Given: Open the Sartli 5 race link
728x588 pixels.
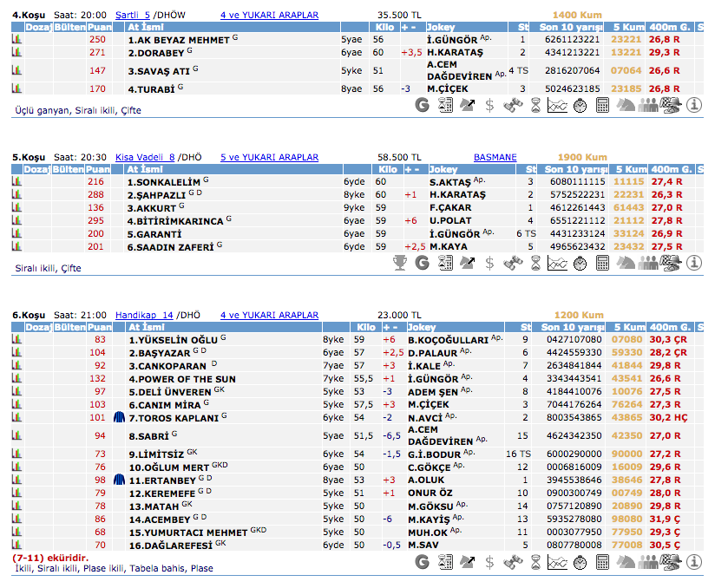Looking at the screenshot, I should pyautogui.click(x=133, y=15).
